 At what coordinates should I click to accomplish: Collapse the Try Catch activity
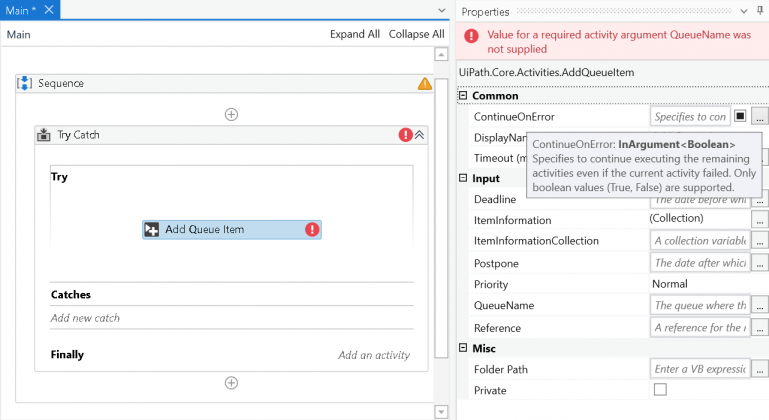coord(420,134)
